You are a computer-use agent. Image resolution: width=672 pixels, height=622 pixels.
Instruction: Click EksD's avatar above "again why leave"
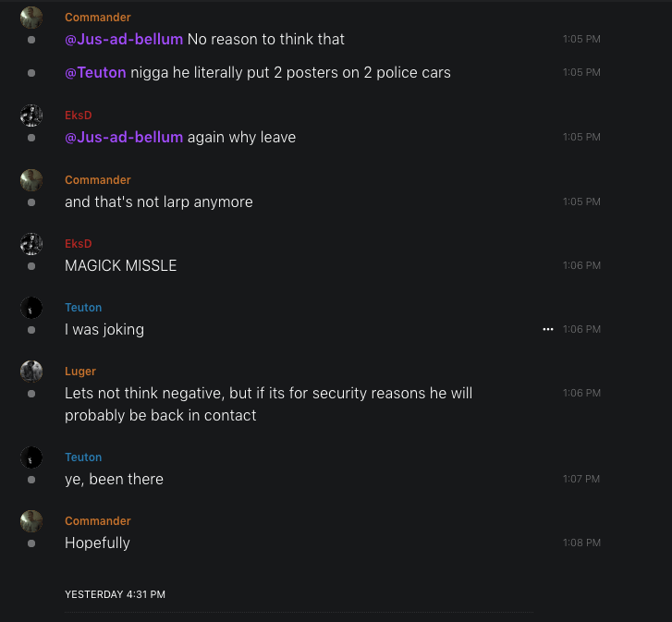coord(31,116)
